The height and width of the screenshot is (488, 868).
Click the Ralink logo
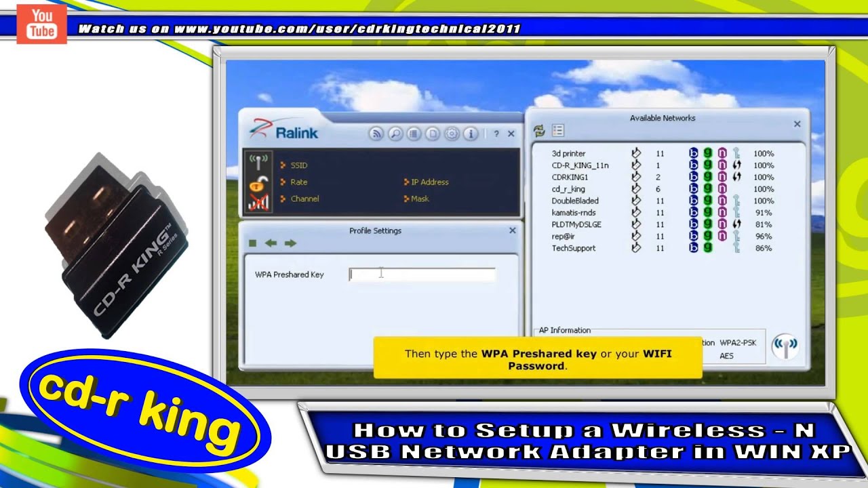pos(283,130)
